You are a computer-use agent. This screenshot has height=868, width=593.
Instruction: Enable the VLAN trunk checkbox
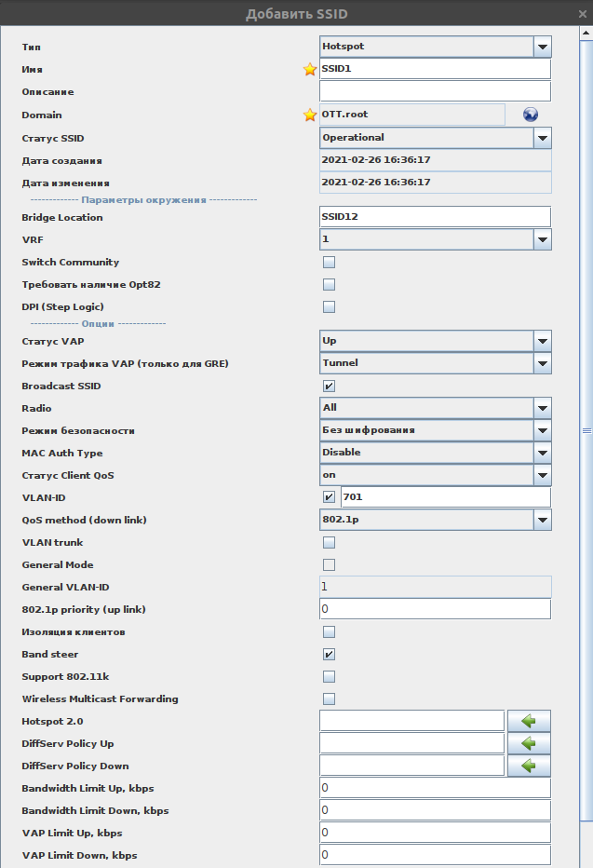click(x=329, y=542)
